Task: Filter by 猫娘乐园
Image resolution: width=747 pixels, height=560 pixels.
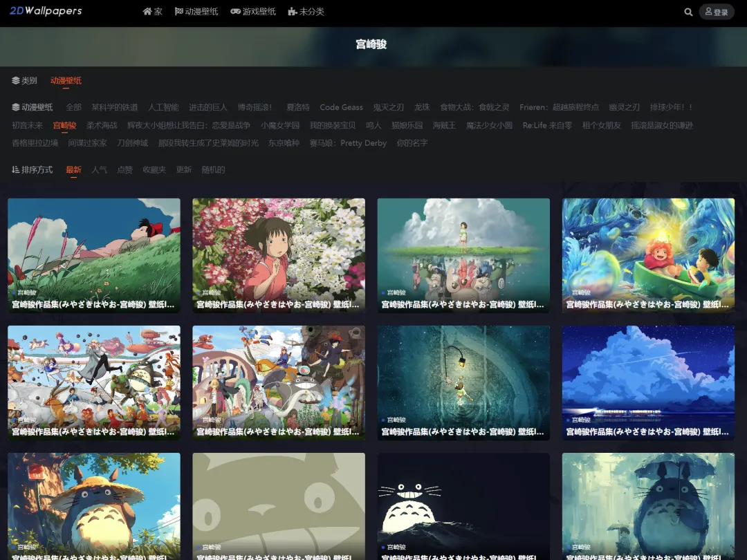Action: click(407, 125)
